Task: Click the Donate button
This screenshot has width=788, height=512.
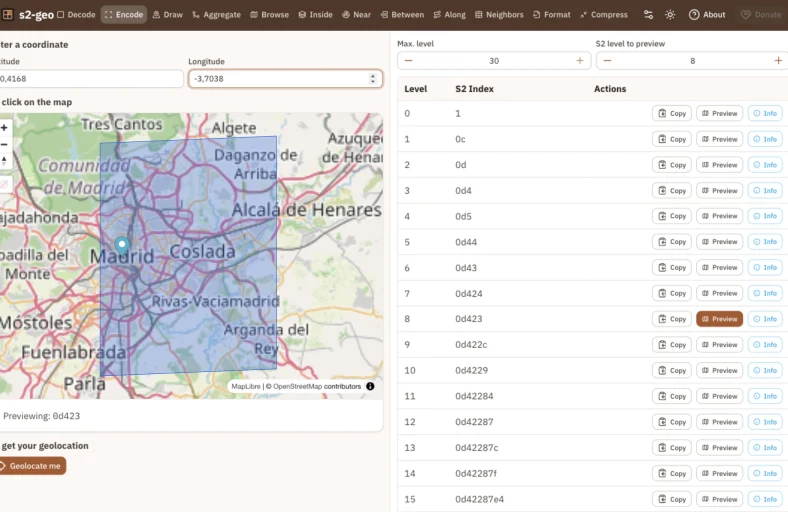Action: (x=761, y=15)
